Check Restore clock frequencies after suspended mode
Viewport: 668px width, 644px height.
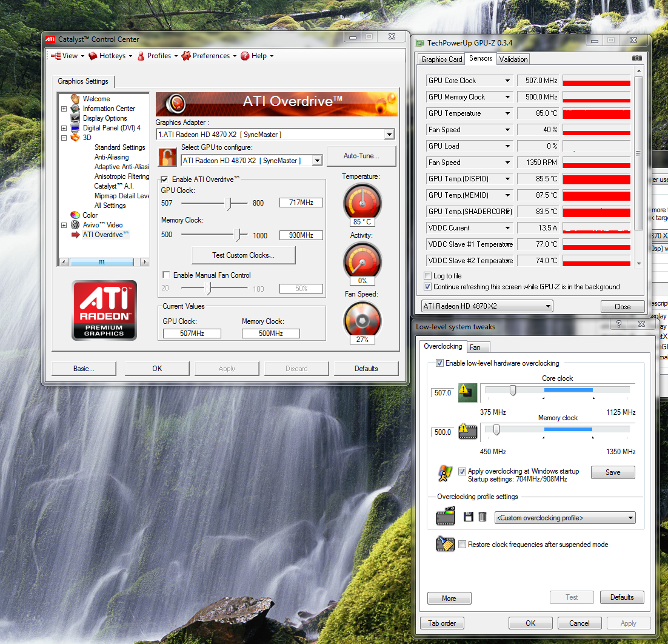click(462, 545)
